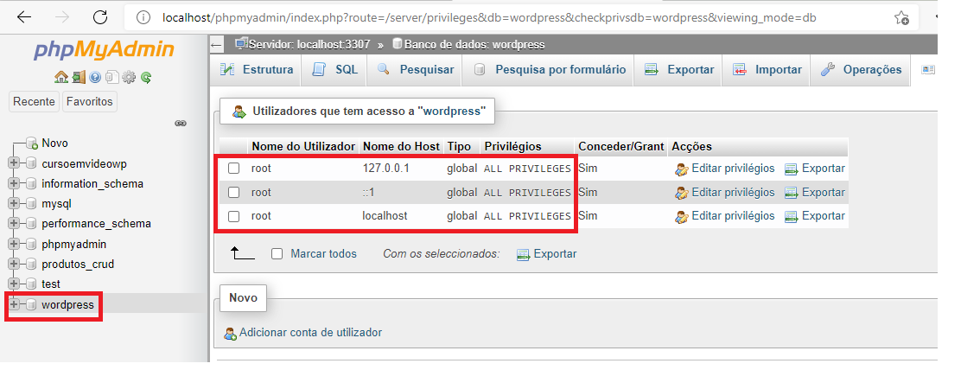Open the MySQL documentation page icon
980x389 pixels.
pyautogui.click(x=111, y=78)
